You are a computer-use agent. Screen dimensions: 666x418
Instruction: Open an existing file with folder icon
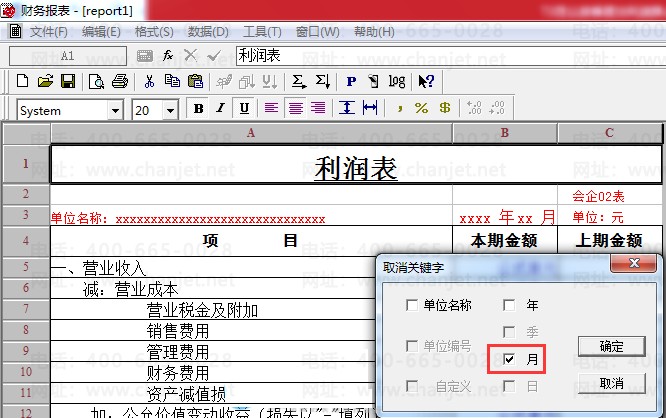(45, 81)
